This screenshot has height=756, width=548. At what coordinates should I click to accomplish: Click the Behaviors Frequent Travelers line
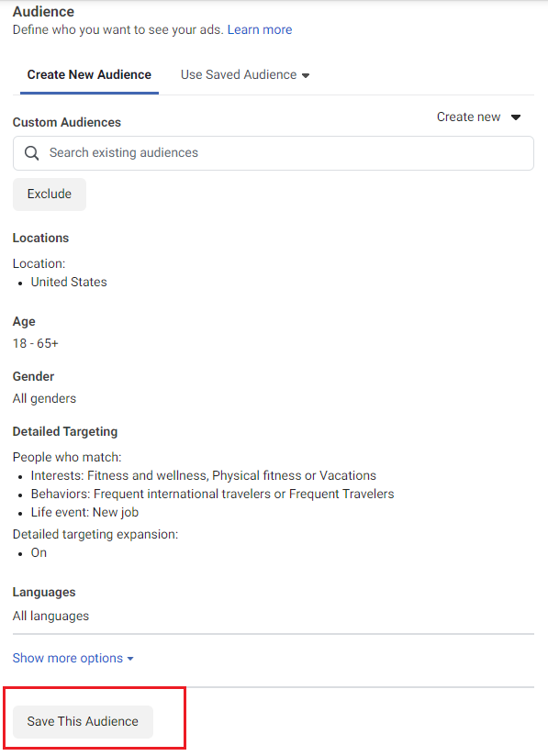click(213, 495)
